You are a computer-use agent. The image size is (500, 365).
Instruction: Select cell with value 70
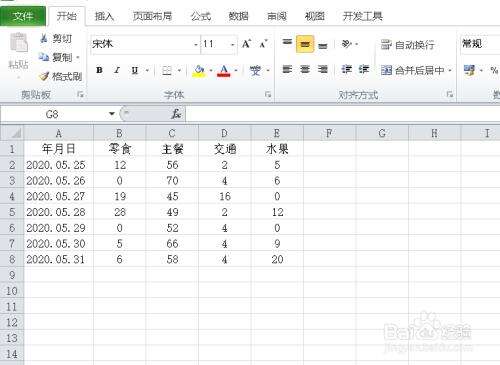point(172,181)
